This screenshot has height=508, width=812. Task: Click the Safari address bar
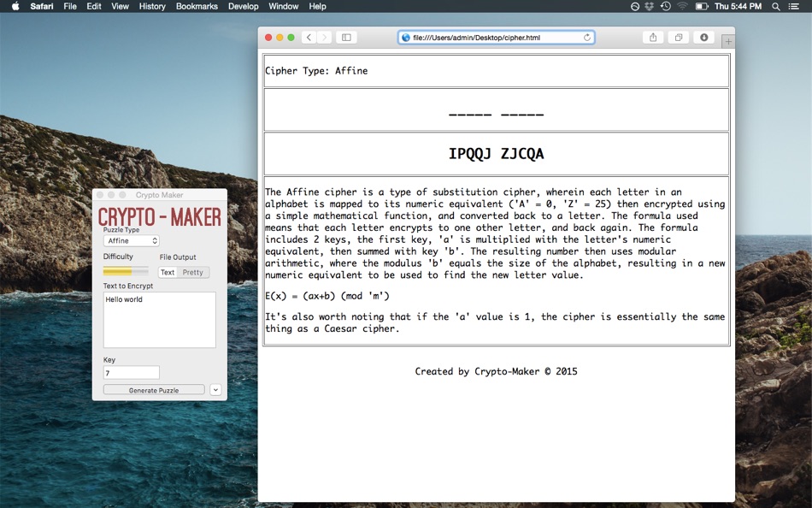[x=496, y=38]
